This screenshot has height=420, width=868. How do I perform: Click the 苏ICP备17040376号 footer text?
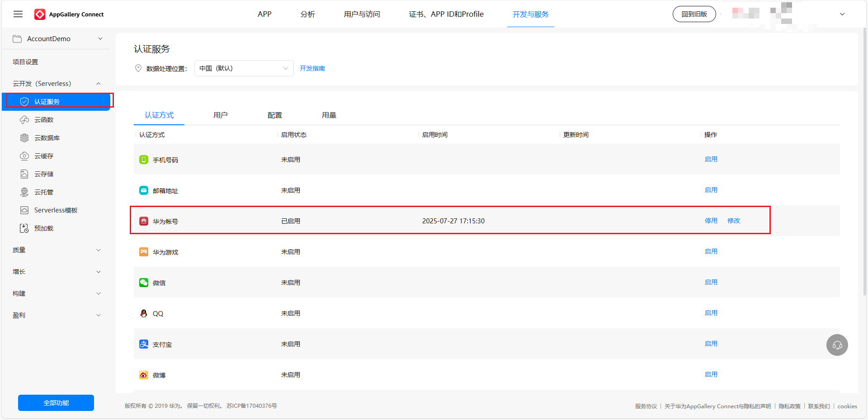(x=252, y=406)
